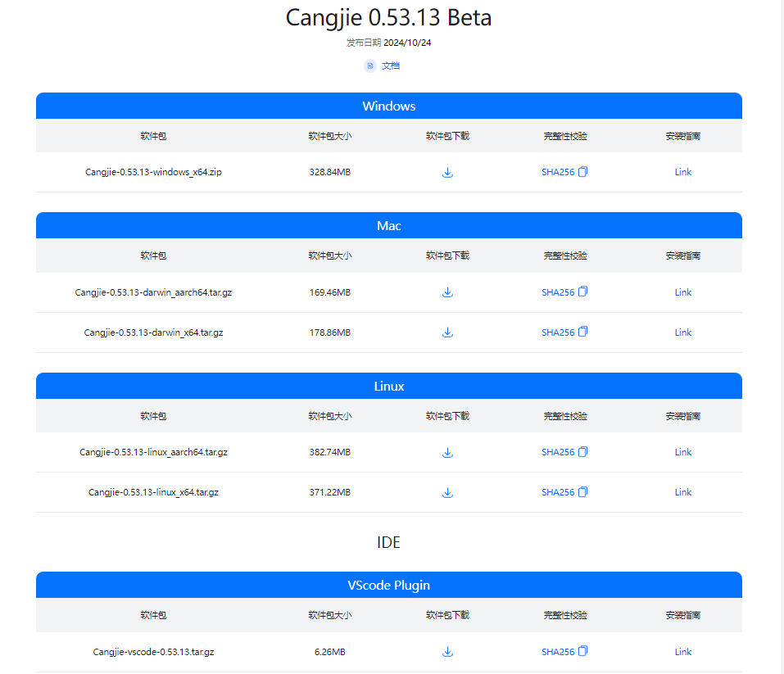
Task: Copy SHA256 checksum for vscode plugin
Action: pos(583,651)
